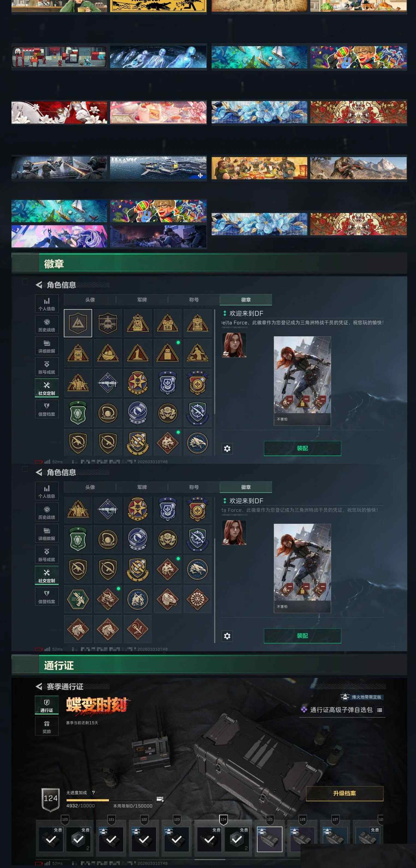Select the helicopter emblem badge
416x868 pixels.
pyautogui.click(x=108, y=323)
